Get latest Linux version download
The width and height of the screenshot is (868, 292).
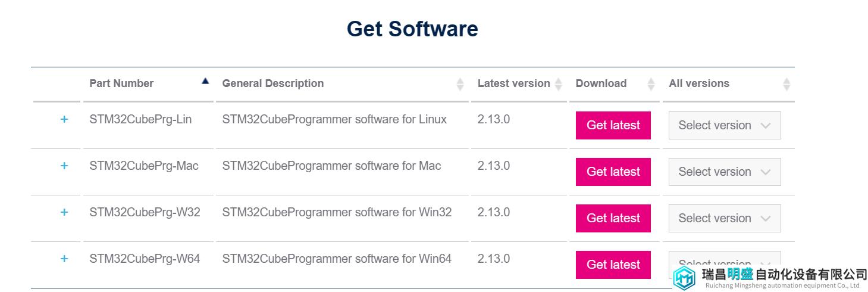coord(613,125)
